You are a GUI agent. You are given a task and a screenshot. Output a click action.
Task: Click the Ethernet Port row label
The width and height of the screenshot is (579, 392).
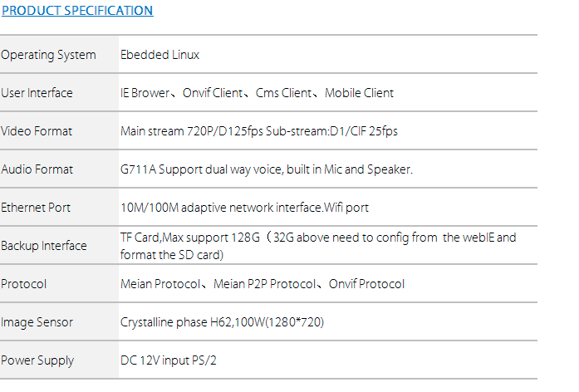[x=36, y=208]
